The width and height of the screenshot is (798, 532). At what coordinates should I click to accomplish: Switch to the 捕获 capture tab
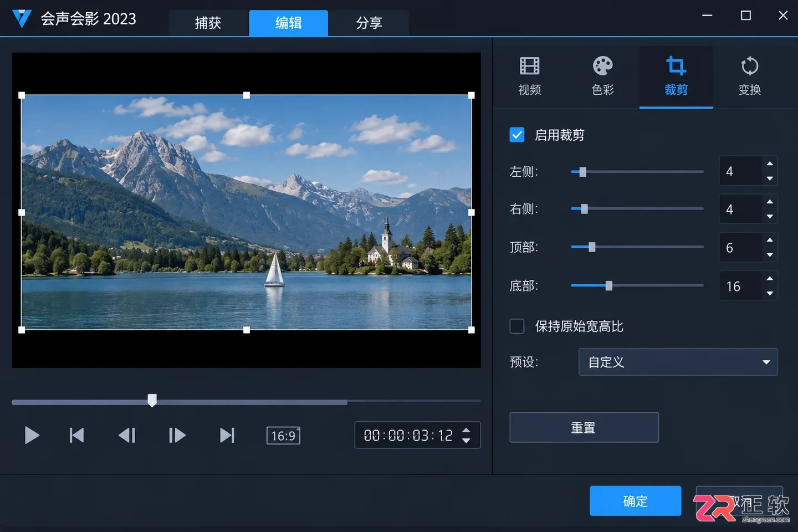(208, 23)
